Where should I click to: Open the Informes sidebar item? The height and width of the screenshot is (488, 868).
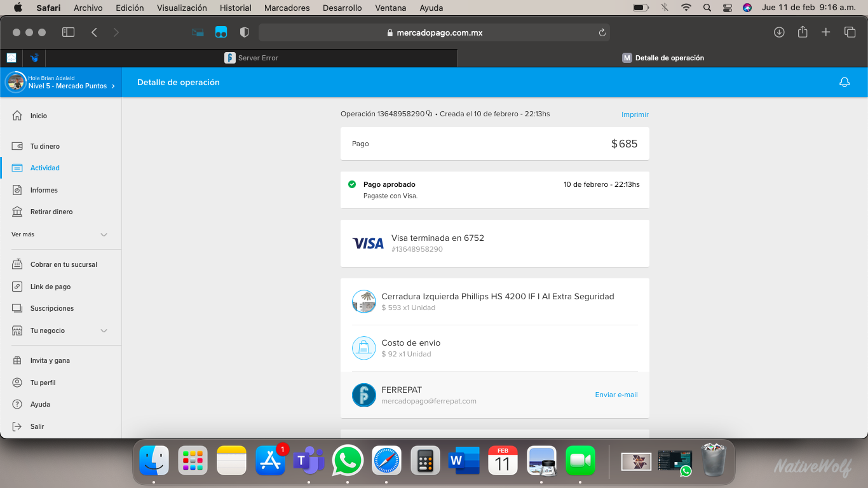44,190
